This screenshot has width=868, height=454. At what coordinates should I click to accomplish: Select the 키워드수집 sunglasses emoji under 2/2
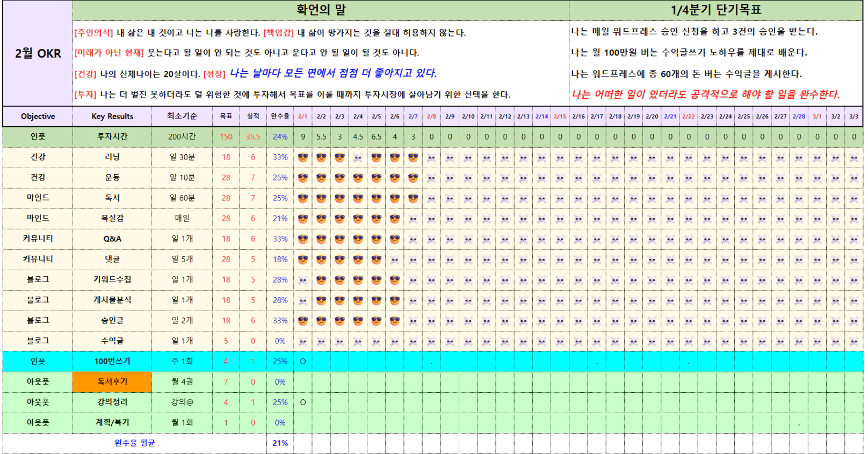tap(321, 280)
